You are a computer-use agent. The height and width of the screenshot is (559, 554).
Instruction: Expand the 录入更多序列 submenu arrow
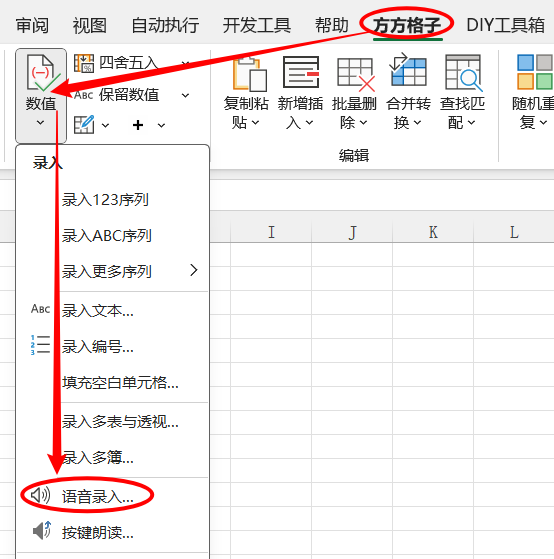pyautogui.click(x=194, y=271)
